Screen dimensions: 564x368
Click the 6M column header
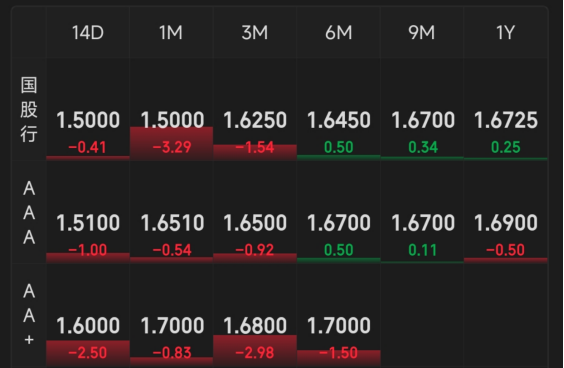(x=338, y=33)
